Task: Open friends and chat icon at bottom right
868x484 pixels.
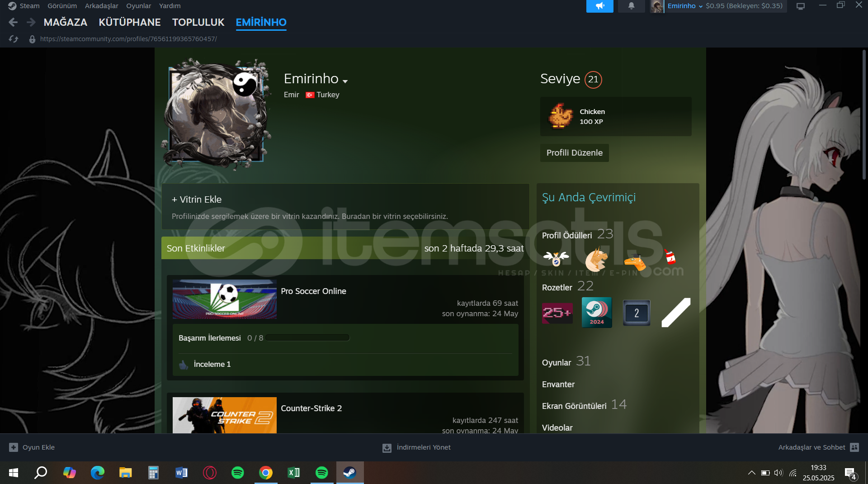Action: pos(854,447)
